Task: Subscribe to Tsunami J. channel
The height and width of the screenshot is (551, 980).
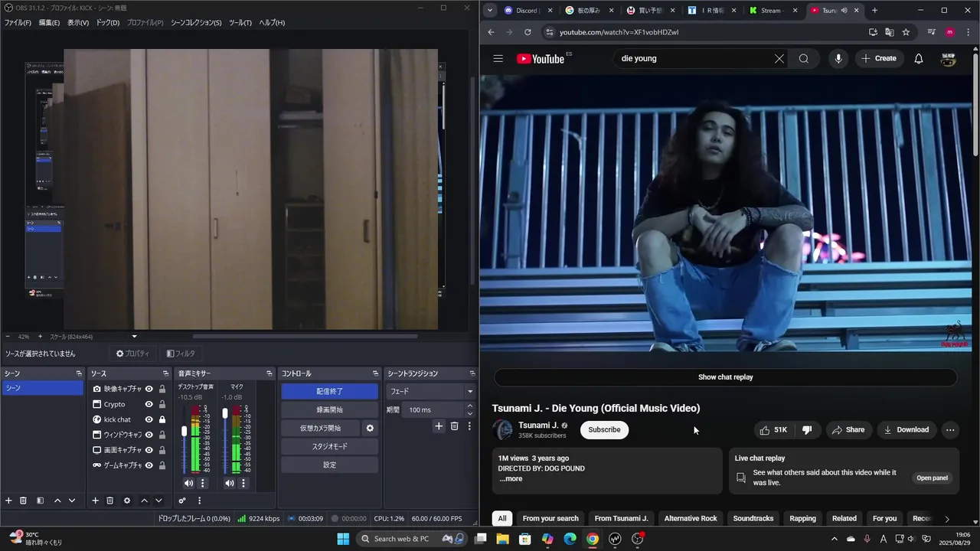Action: [604, 429]
